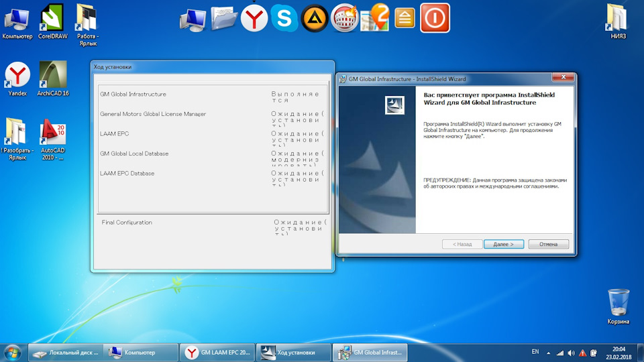Open the Корзина recycle bin
Viewport: 644px width, 362px height.
pyautogui.click(x=618, y=306)
